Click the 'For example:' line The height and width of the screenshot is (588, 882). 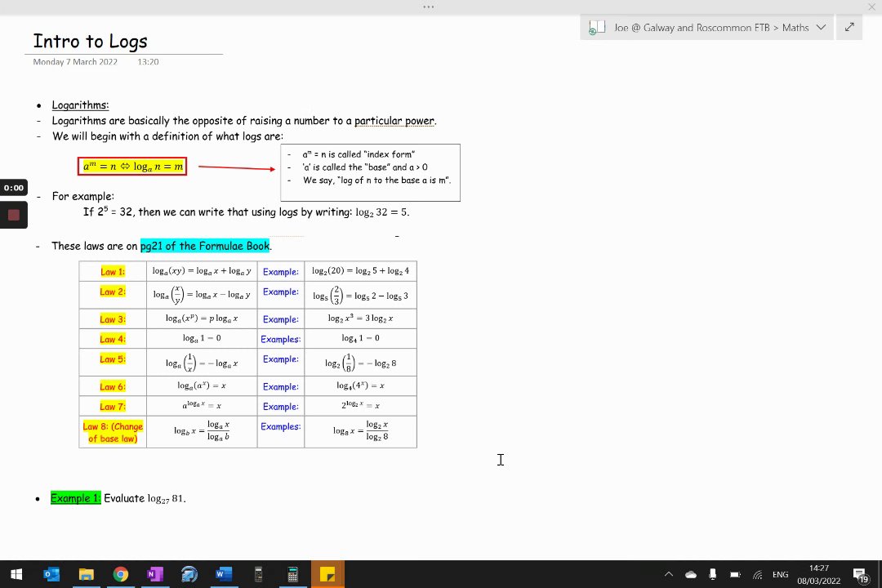tap(82, 196)
